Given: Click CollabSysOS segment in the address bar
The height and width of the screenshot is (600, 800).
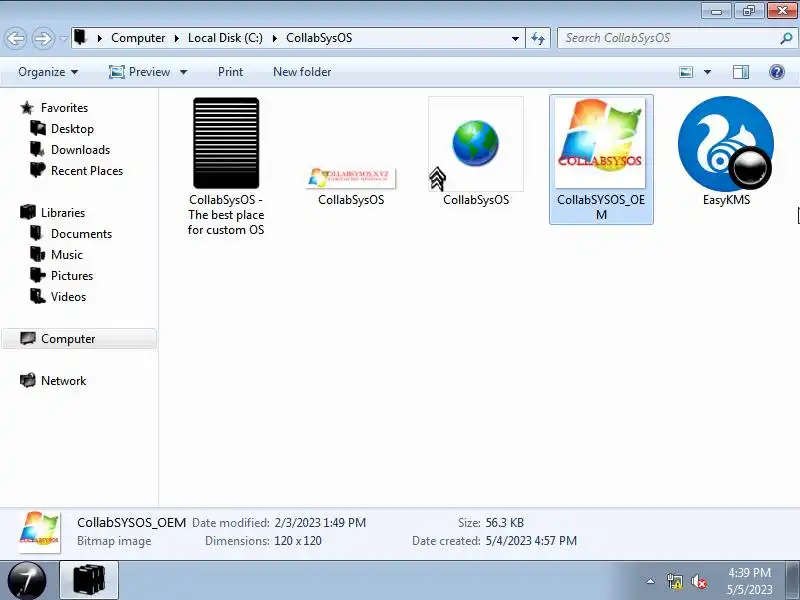Looking at the screenshot, I should (x=319, y=38).
